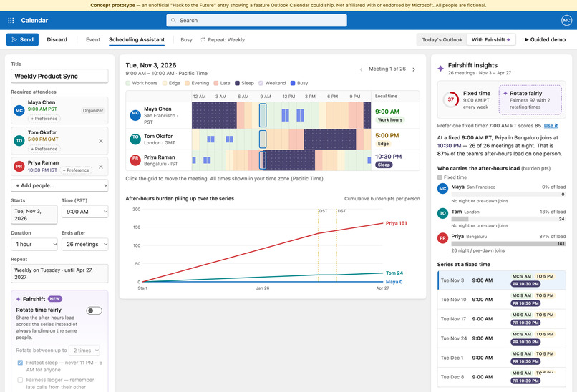Click the Fairshift insights sparkle icon
577x392 pixels.
coord(440,69)
